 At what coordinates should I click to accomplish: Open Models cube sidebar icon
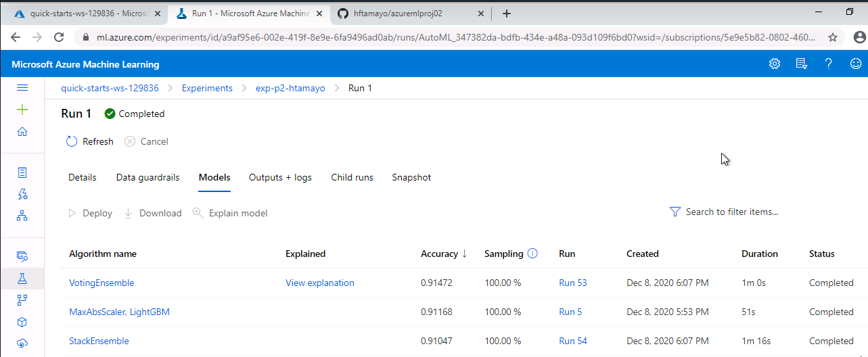[x=22, y=322]
